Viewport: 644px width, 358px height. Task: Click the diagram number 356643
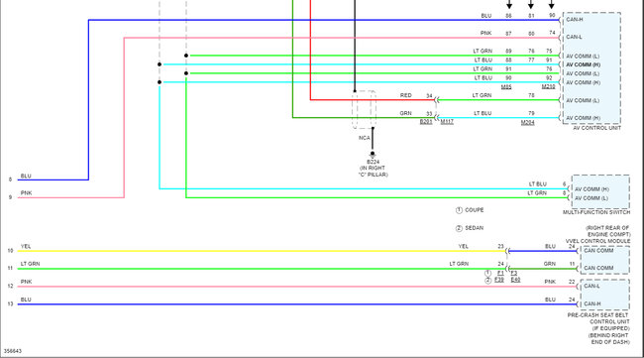pyautogui.click(x=13, y=351)
